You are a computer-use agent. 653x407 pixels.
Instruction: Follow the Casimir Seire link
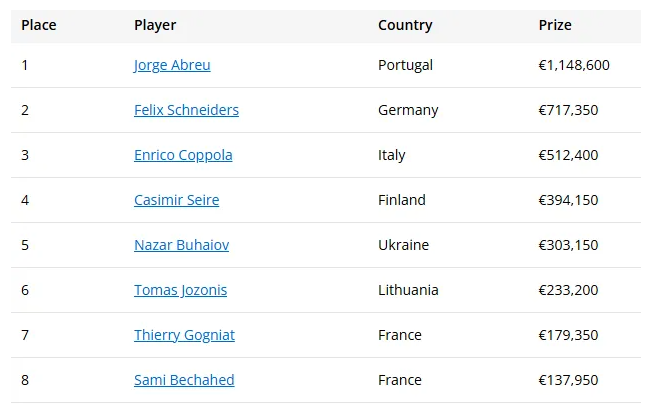point(176,200)
